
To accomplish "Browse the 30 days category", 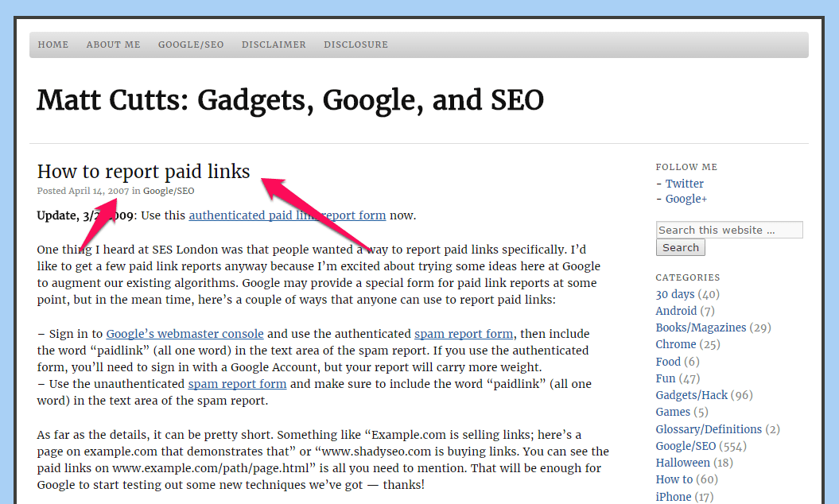I will tap(674, 293).
